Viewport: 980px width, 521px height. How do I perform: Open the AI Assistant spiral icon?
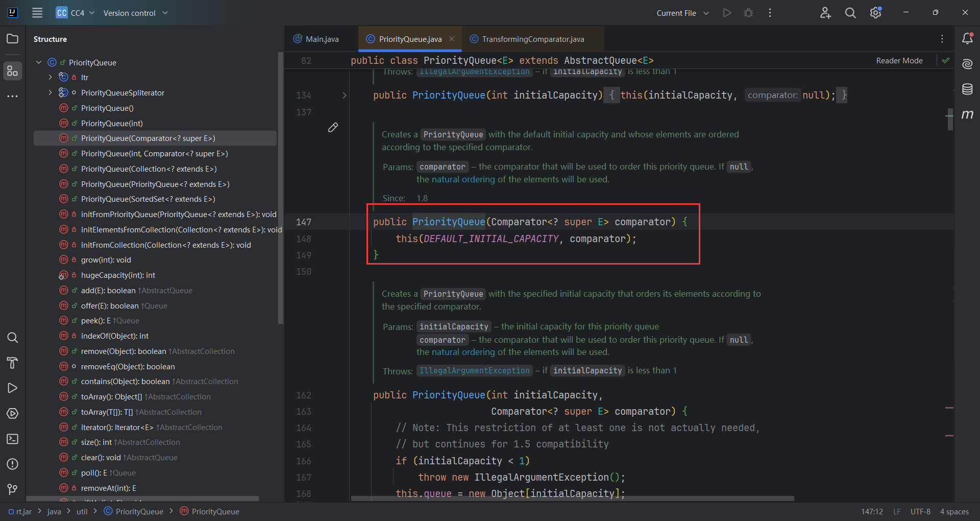[967, 64]
